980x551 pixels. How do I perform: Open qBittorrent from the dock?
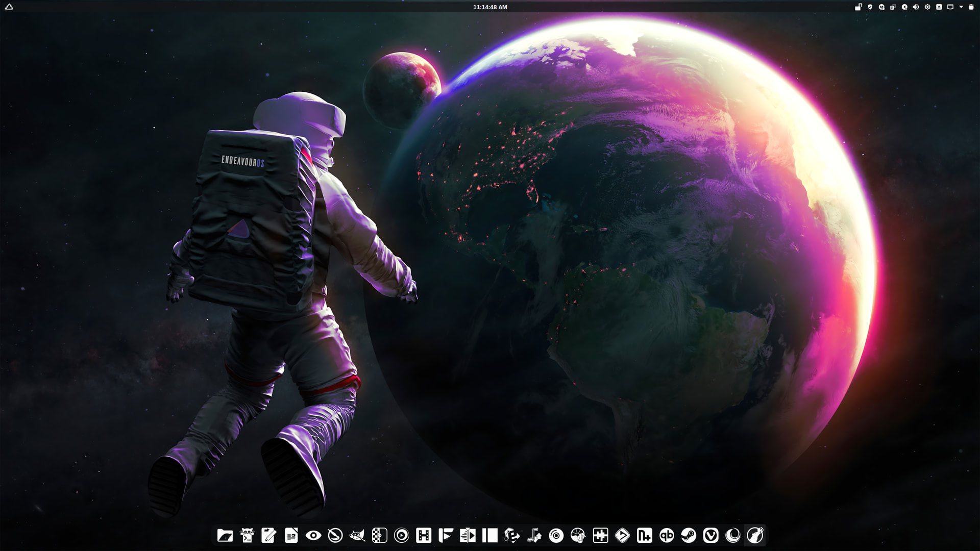tap(667, 535)
